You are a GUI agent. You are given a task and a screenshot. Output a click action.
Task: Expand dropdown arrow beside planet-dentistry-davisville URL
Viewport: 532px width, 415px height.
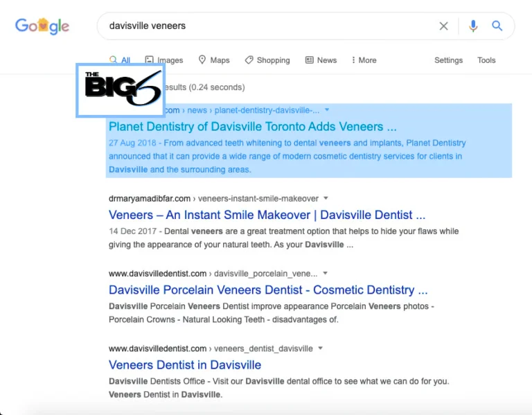pyautogui.click(x=327, y=110)
